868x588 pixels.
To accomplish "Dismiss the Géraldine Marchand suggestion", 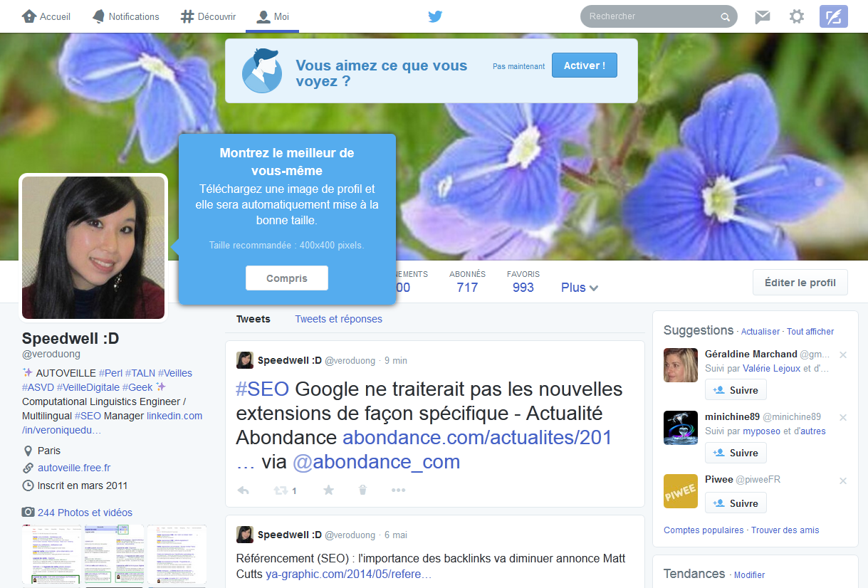I will 843,355.
